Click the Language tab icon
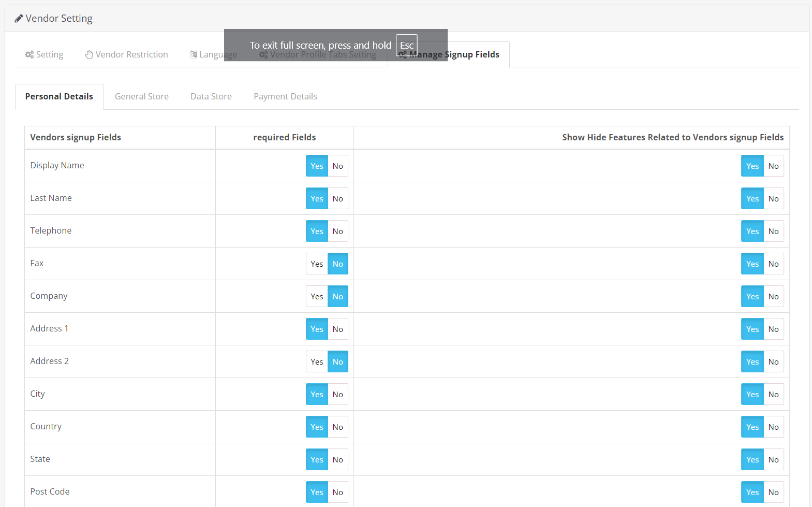 [x=194, y=55]
